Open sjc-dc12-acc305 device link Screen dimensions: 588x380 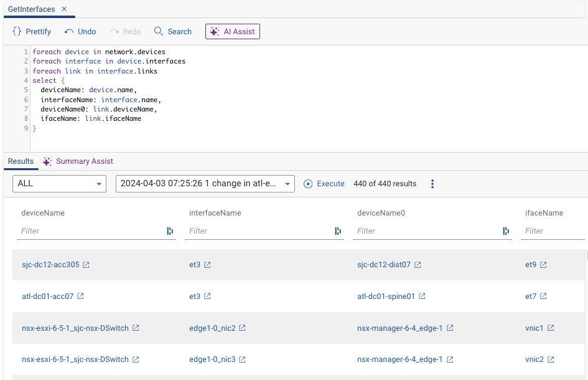tap(50, 265)
